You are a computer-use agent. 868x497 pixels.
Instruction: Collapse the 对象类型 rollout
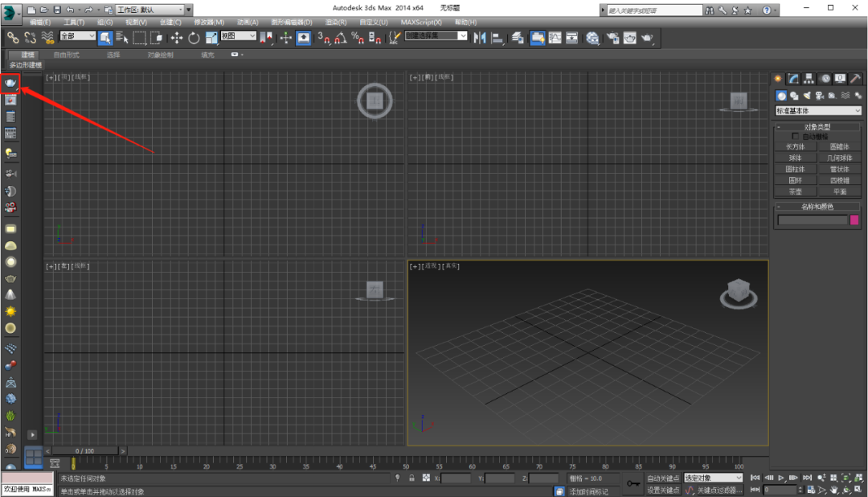pos(817,127)
